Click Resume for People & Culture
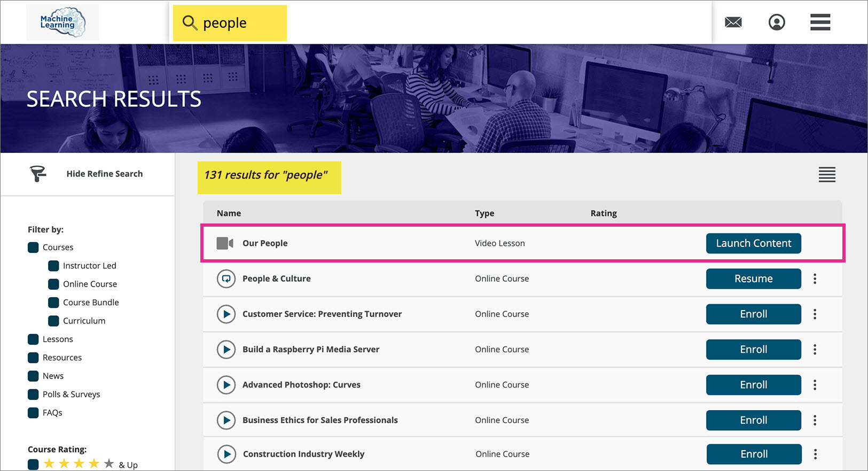 click(754, 279)
